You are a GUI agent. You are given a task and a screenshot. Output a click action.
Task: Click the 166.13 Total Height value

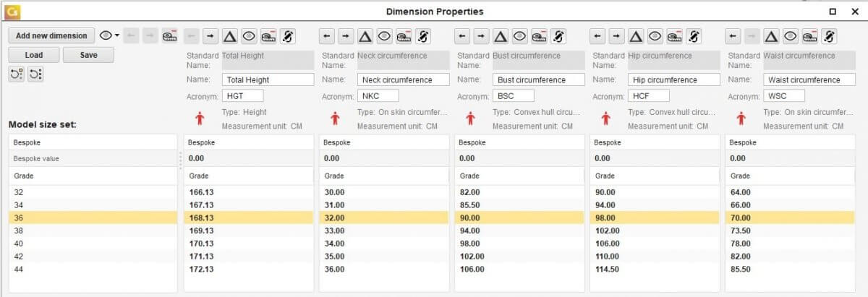pyautogui.click(x=201, y=192)
